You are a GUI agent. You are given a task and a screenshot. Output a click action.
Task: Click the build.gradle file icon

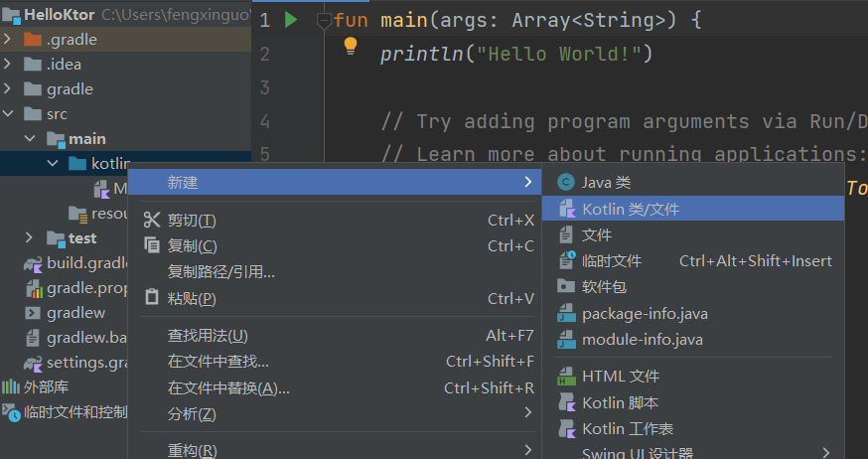pos(33,263)
